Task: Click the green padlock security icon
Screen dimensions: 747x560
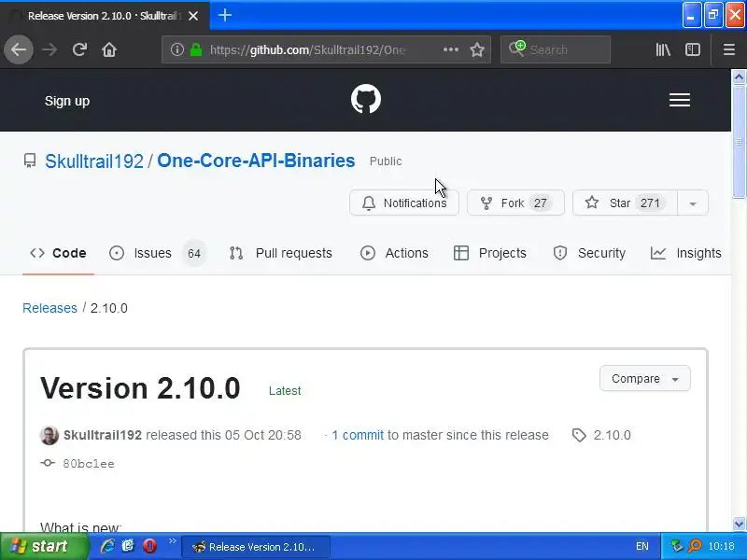Action: tap(196, 49)
